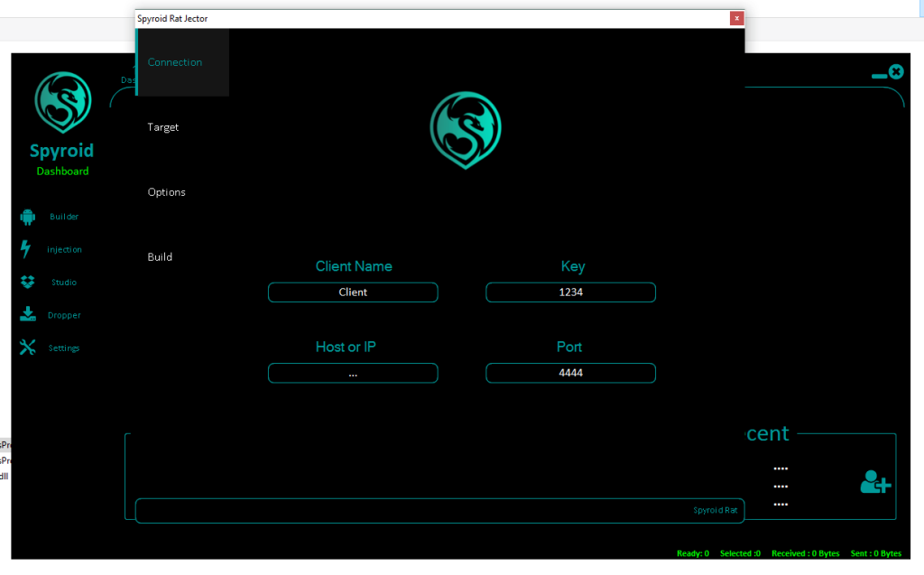Screen dimensions: 924x575
Task: Click the large dragon logo in dialog
Action: click(465, 130)
